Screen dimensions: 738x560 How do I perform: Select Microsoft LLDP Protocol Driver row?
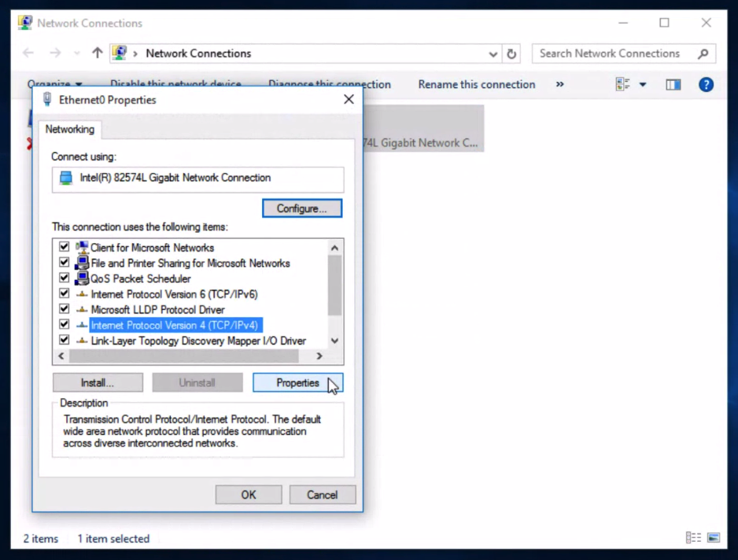tap(157, 310)
